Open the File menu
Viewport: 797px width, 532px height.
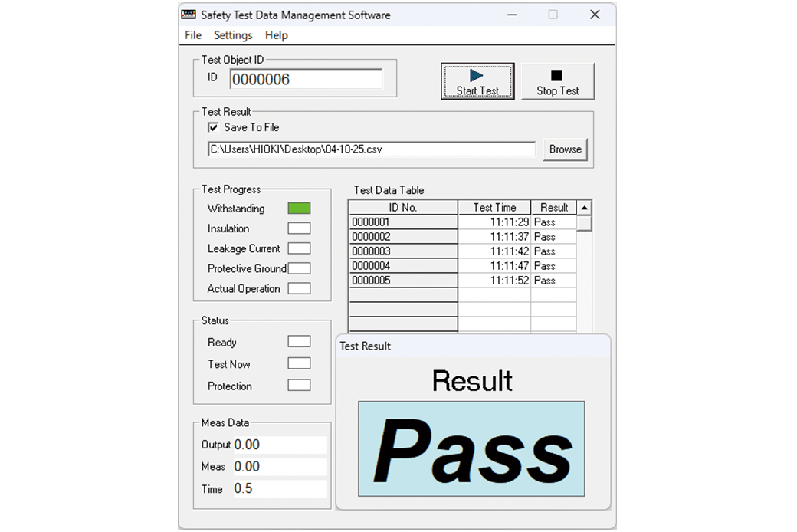193,35
